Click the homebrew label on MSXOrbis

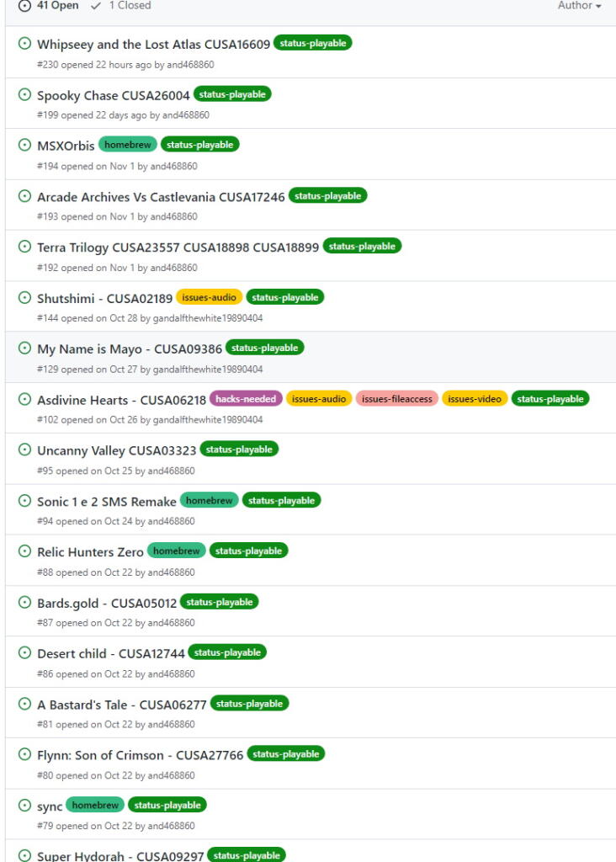pyautogui.click(x=127, y=145)
